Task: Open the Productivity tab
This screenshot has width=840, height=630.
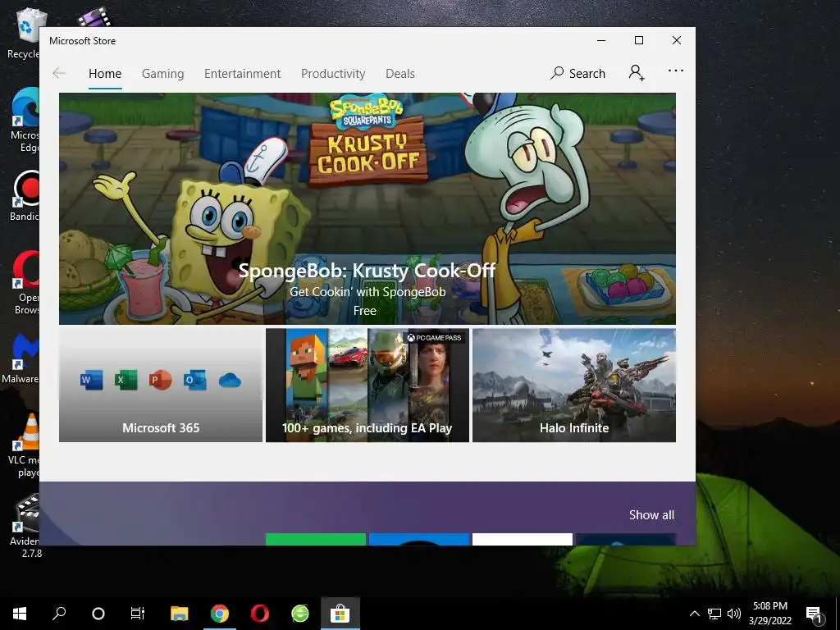Action: pyautogui.click(x=333, y=73)
